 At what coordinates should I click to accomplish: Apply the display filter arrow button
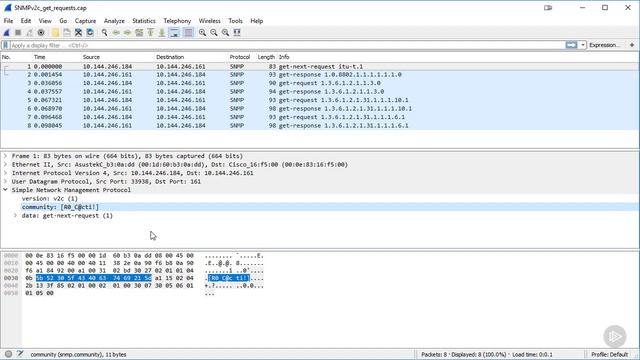coord(571,45)
